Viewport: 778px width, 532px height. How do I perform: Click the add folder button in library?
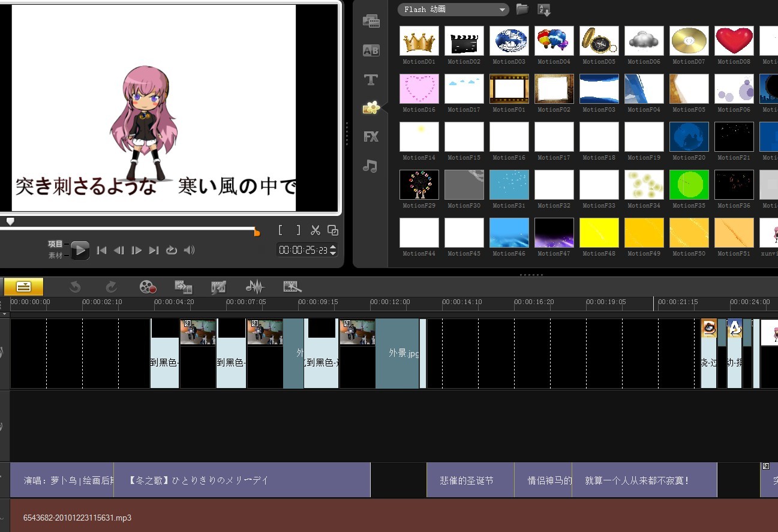point(522,9)
